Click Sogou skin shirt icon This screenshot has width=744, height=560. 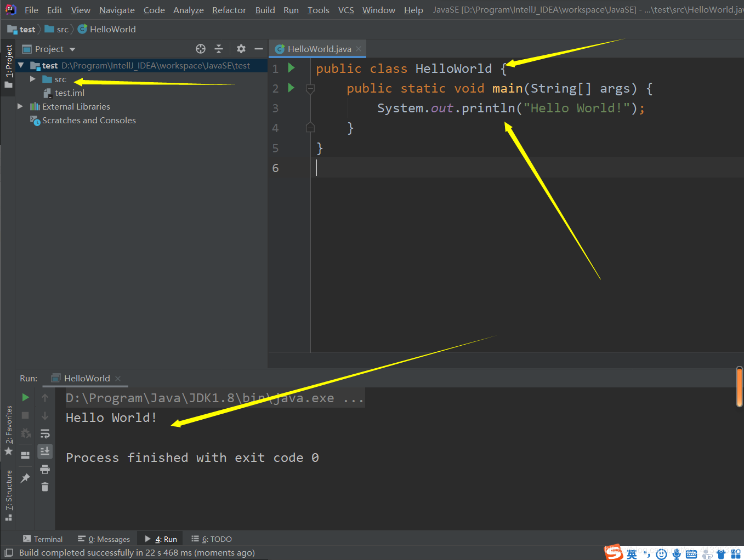click(721, 555)
